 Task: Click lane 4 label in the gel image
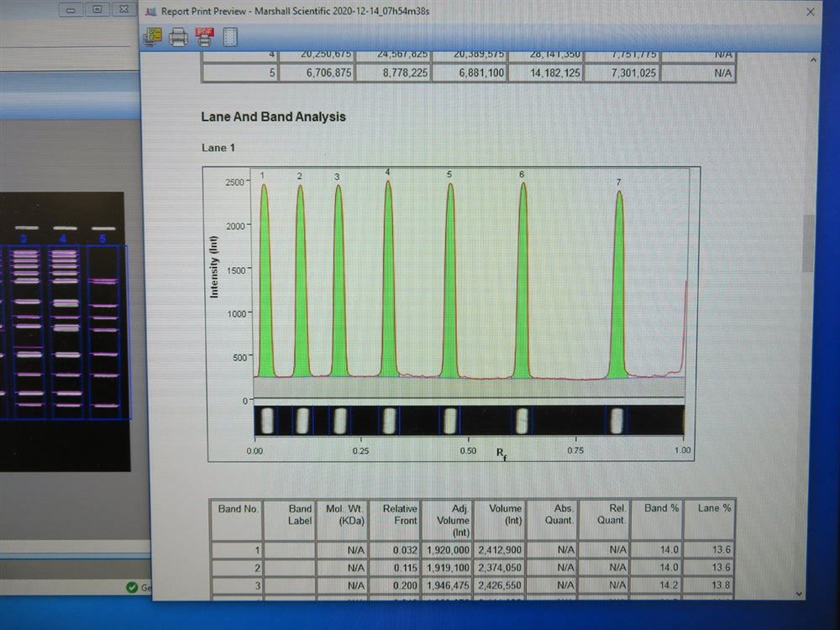(63, 238)
